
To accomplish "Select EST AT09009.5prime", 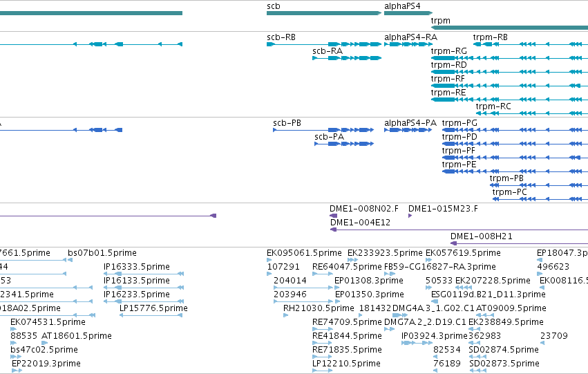I will tap(485, 315).
